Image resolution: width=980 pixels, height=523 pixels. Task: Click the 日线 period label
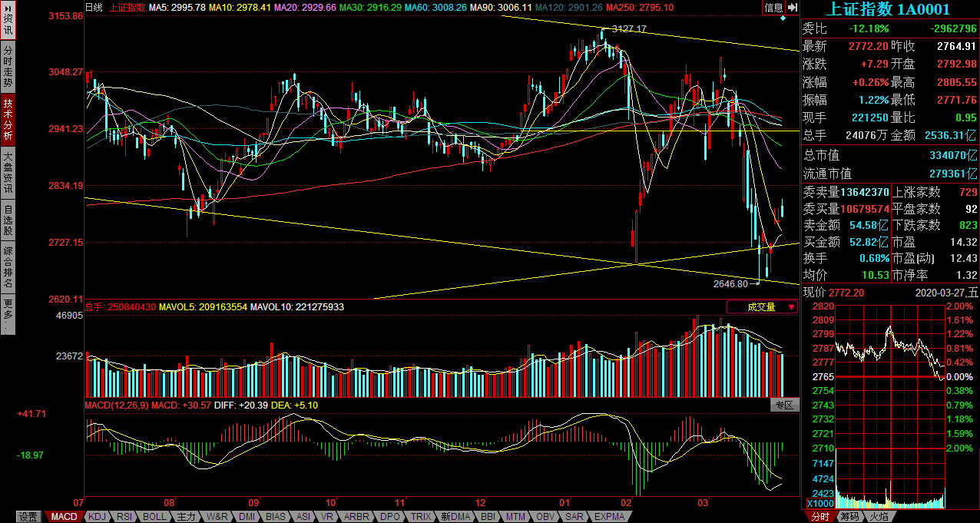94,8
